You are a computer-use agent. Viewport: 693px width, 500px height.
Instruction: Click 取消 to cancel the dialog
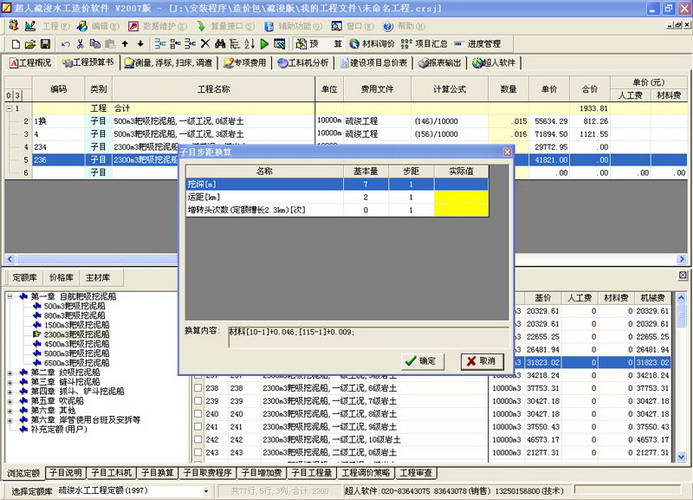(x=480, y=360)
